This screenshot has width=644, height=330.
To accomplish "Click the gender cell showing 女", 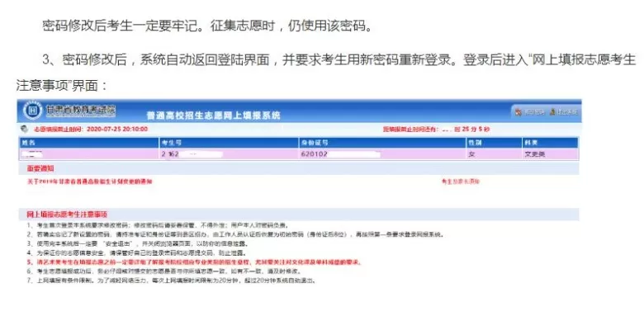I will 494,154.
